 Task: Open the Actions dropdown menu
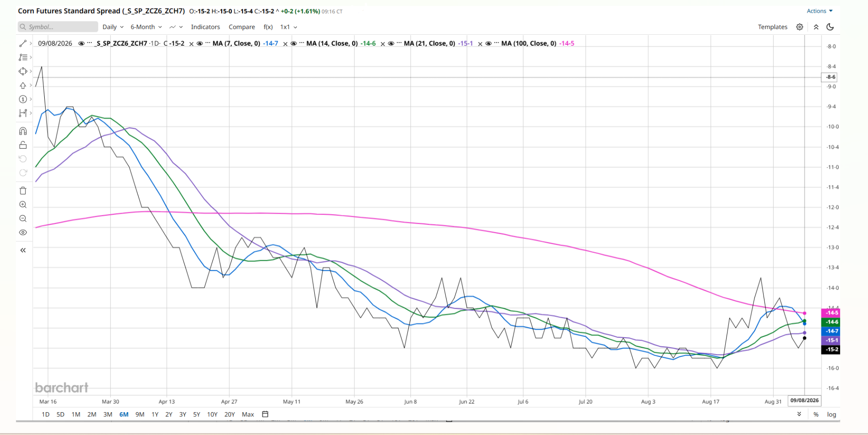[820, 11]
